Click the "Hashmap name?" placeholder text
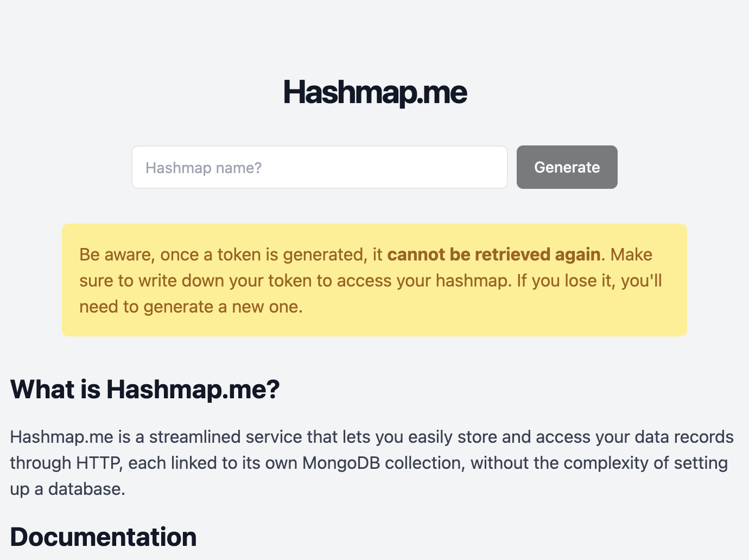Screen dimensions: 749x560 pos(204,168)
